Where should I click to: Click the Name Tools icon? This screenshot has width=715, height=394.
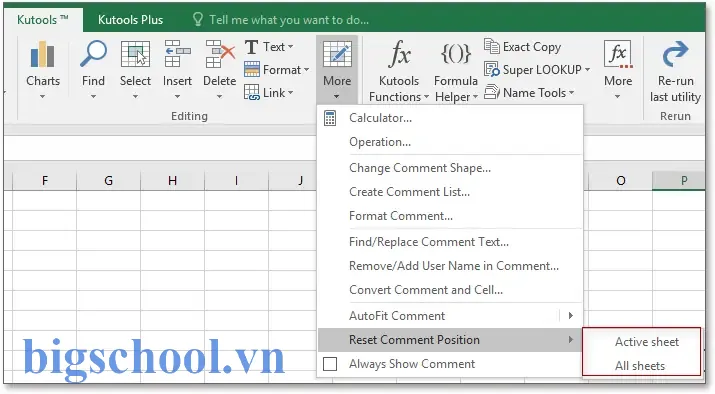coord(492,92)
